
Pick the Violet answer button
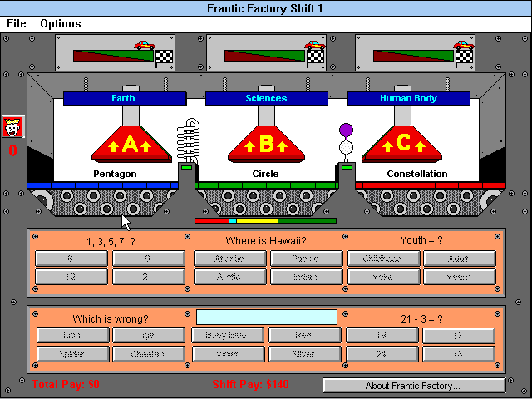click(228, 354)
